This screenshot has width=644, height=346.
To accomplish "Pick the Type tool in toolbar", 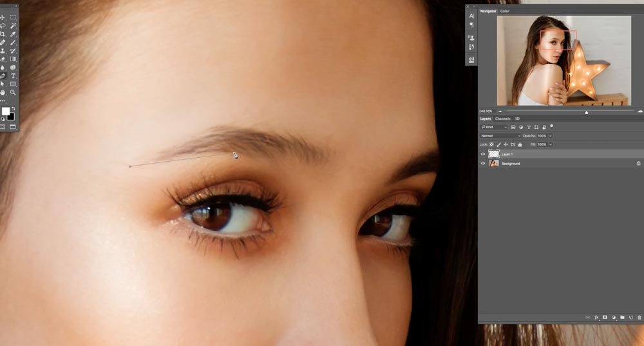I will coord(13,76).
